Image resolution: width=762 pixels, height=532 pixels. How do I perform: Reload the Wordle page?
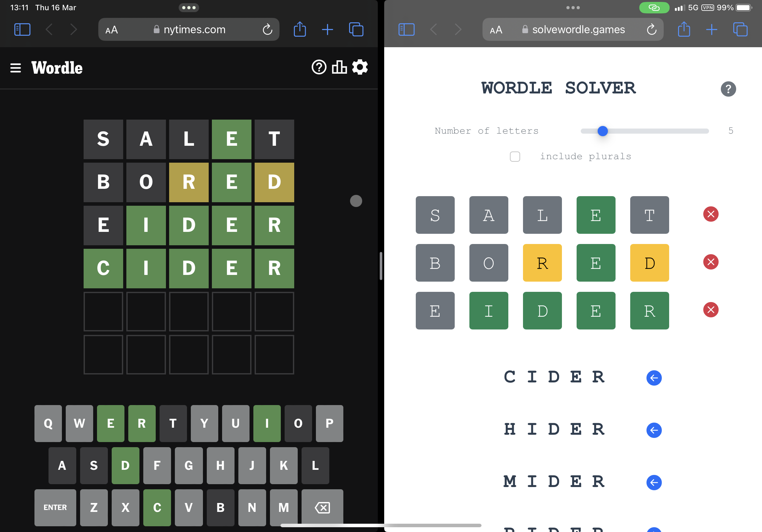(x=267, y=29)
